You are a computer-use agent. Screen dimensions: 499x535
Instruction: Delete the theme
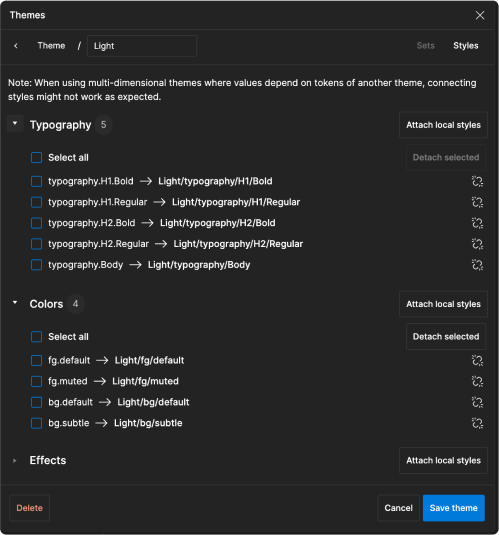[30, 508]
